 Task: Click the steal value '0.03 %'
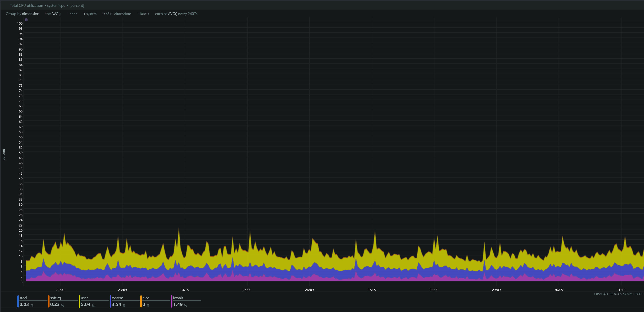26,304
